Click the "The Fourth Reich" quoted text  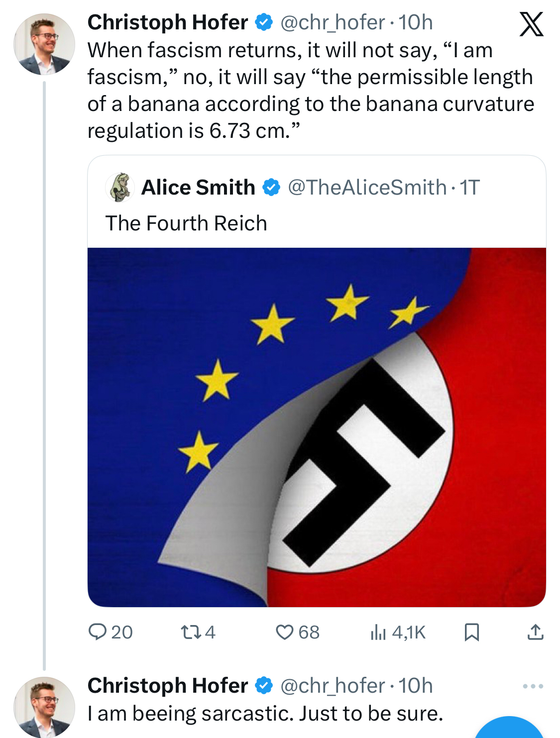tap(186, 223)
